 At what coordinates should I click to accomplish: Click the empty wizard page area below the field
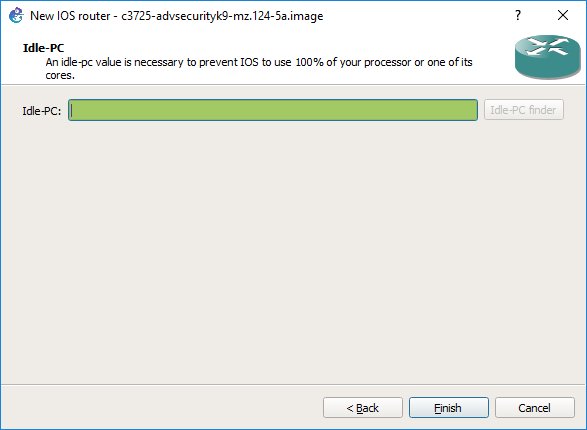pos(293,251)
